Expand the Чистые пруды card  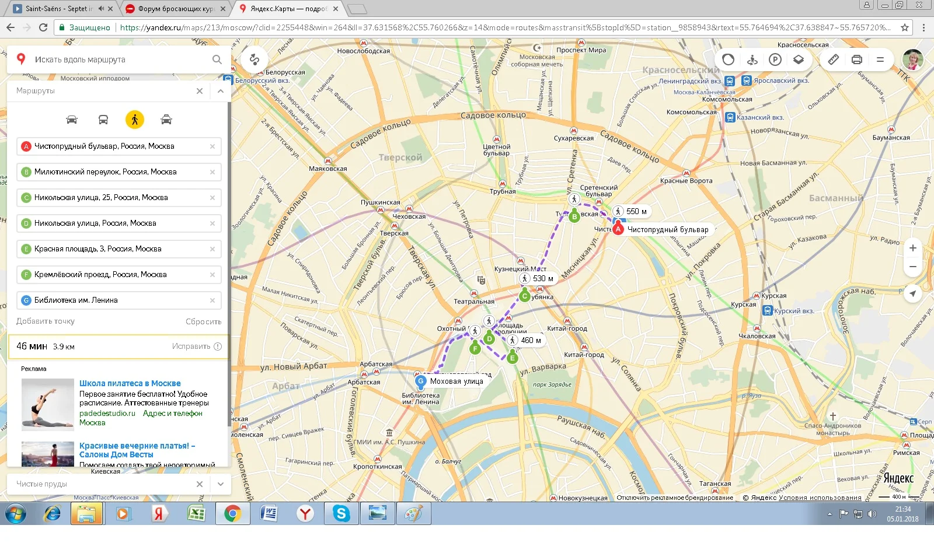221,484
